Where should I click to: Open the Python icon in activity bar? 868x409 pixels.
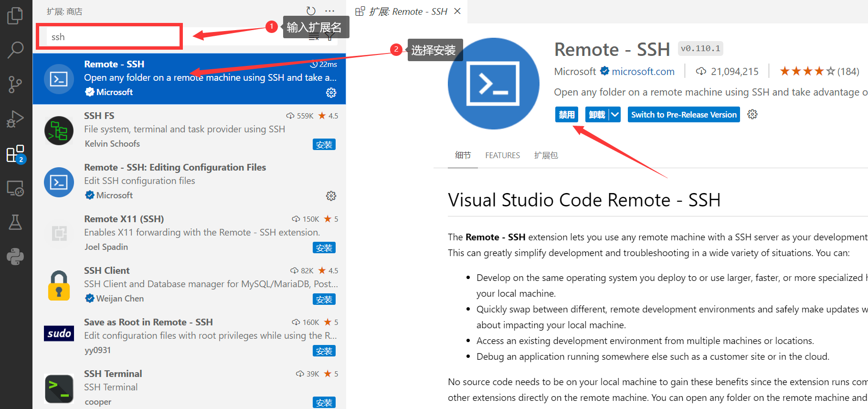[x=15, y=257]
